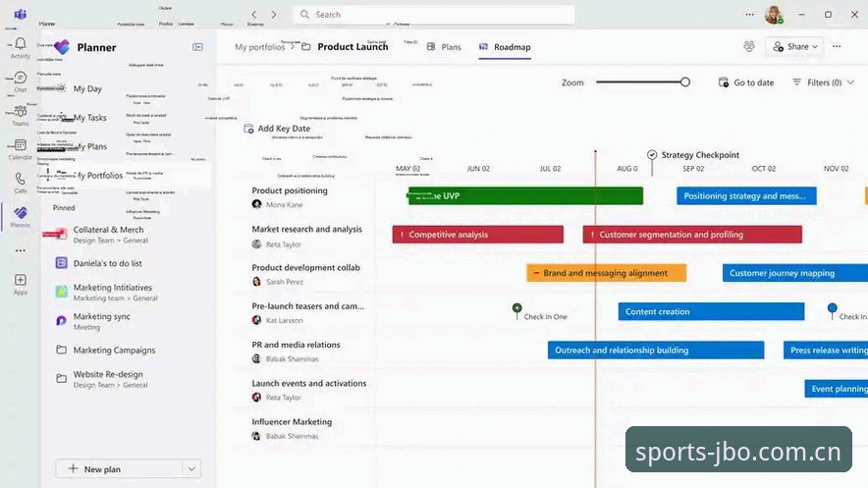Select Positioning strategy and mess... bar
Screen dimensions: 868x488
click(746, 195)
